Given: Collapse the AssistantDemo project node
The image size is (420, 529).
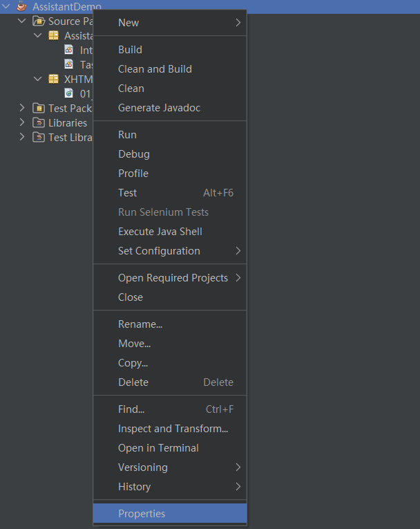Looking at the screenshot, I should (6, 6).
